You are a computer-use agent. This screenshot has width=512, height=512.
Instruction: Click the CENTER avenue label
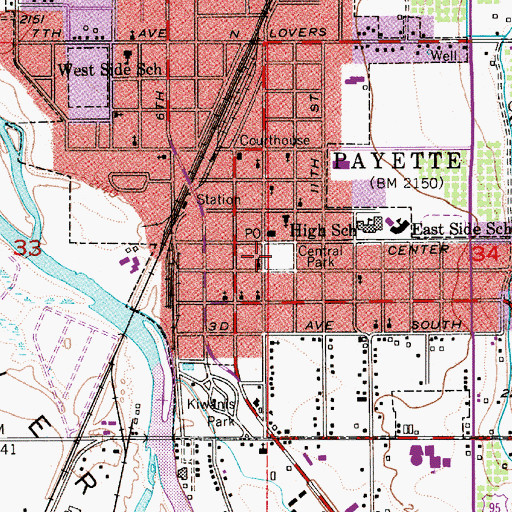pyautogui.click(x=418, y=250)
